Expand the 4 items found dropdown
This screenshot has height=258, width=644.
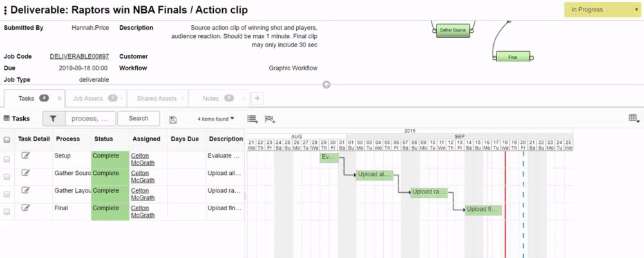[216, 119]
